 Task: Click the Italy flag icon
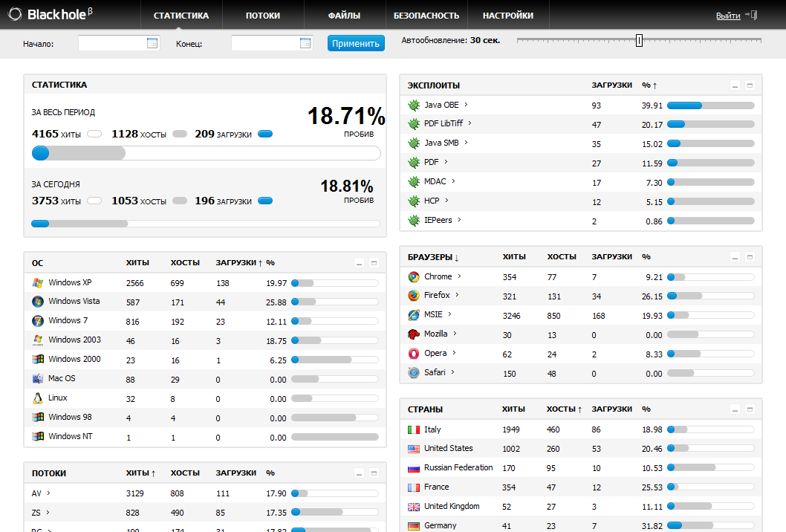point(414,429)
